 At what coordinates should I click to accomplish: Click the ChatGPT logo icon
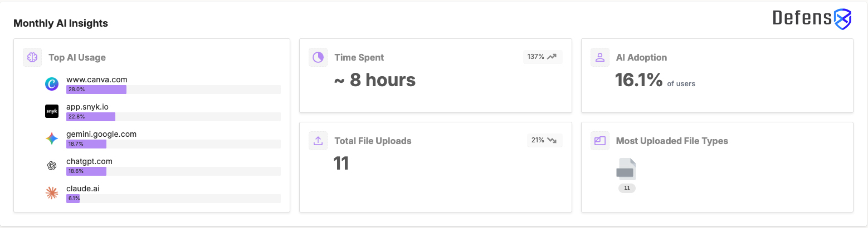tap(52, 166)
